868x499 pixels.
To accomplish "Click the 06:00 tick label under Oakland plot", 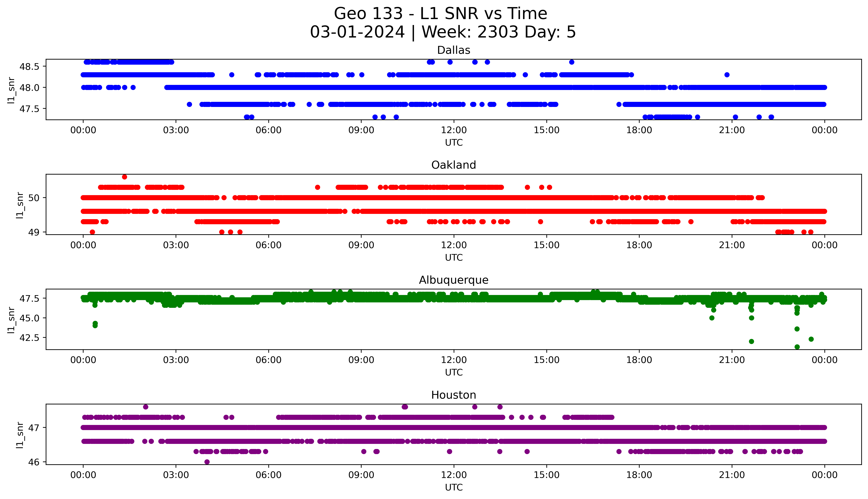I will tap(269, 245).
